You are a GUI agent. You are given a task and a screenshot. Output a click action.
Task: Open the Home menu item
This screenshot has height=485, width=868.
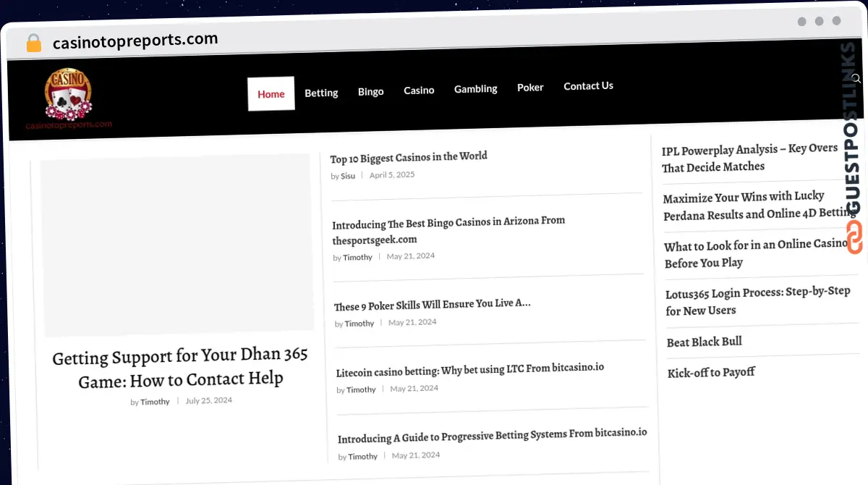[271, 93]
